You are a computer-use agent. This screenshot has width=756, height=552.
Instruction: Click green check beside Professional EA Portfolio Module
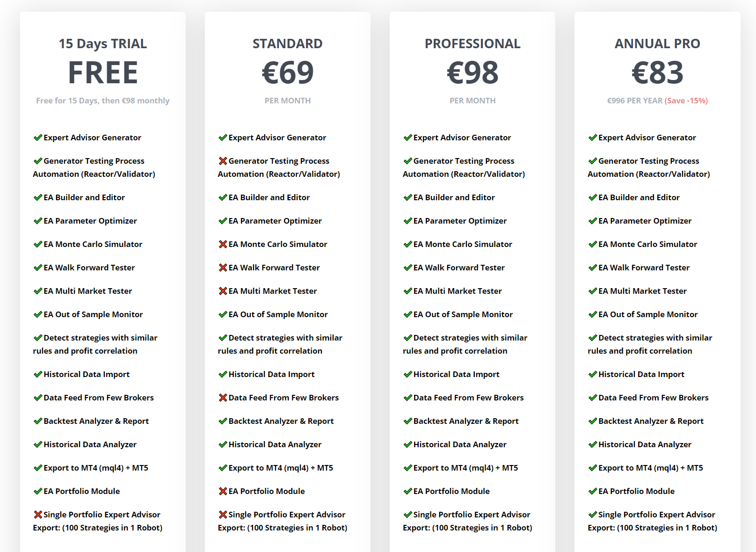click(407, 491)
